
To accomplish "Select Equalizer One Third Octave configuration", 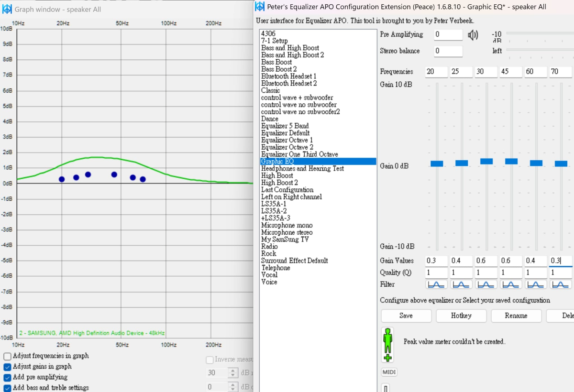I will click(299, 154).
